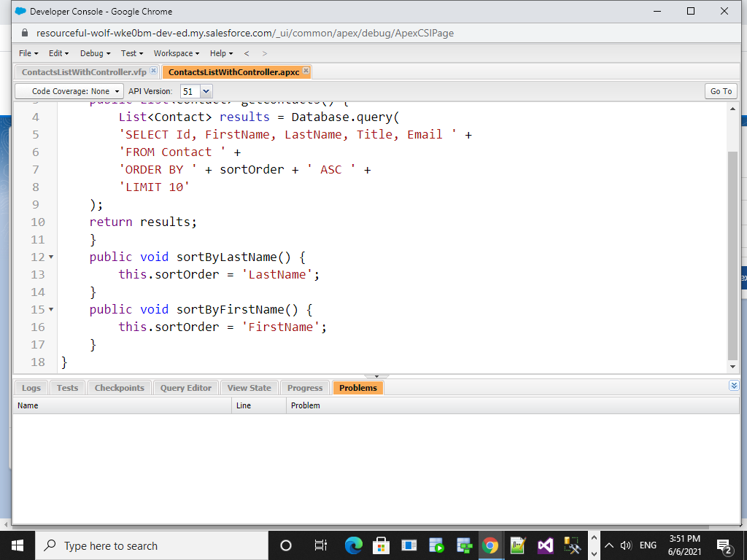747x560 pixels.
Task: Launch Visual Studio from the taskbar
Action: 545,545
